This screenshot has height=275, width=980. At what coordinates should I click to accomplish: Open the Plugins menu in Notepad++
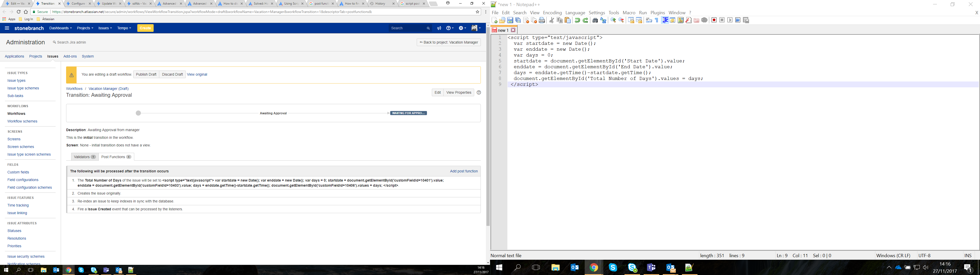coord(658,12)
